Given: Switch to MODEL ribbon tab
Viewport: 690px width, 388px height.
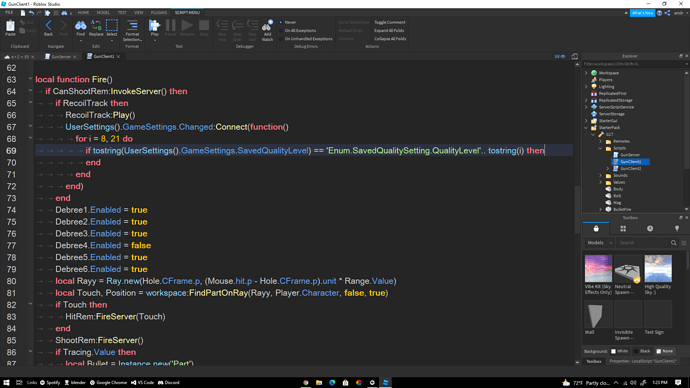Looking at the screenshot, I should (103, 13).
